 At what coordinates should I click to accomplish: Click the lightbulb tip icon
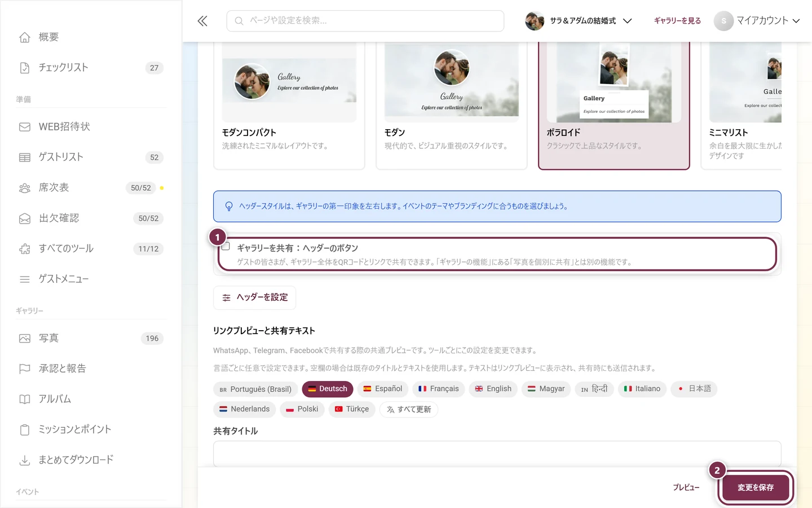click(x=229, y=207)
